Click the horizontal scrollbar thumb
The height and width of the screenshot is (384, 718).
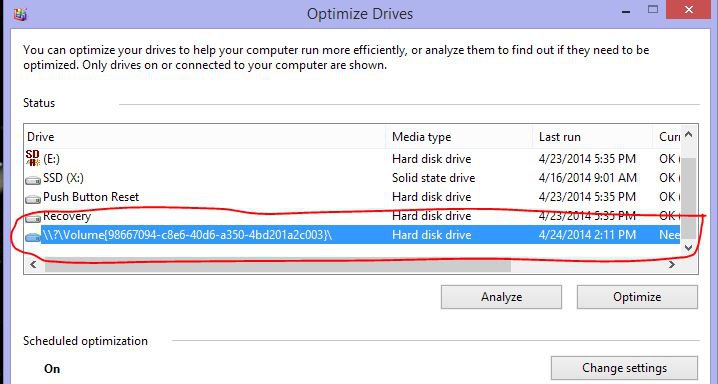point(277,265)
